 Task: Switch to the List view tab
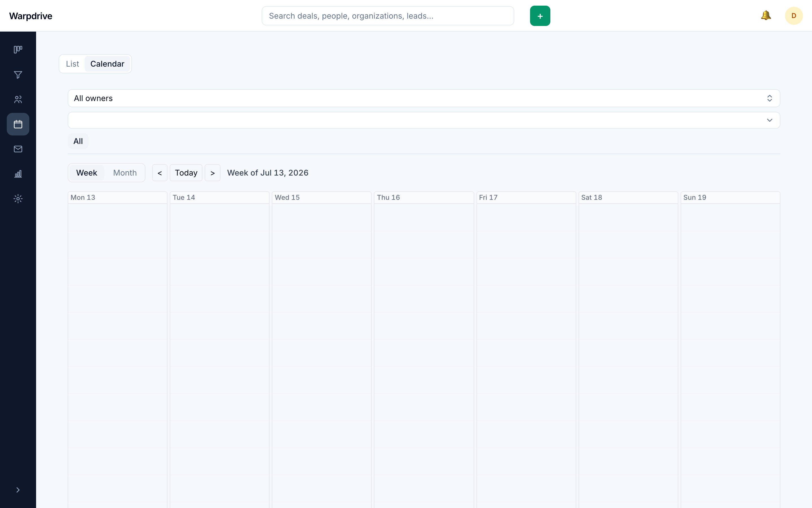[72, 64]
